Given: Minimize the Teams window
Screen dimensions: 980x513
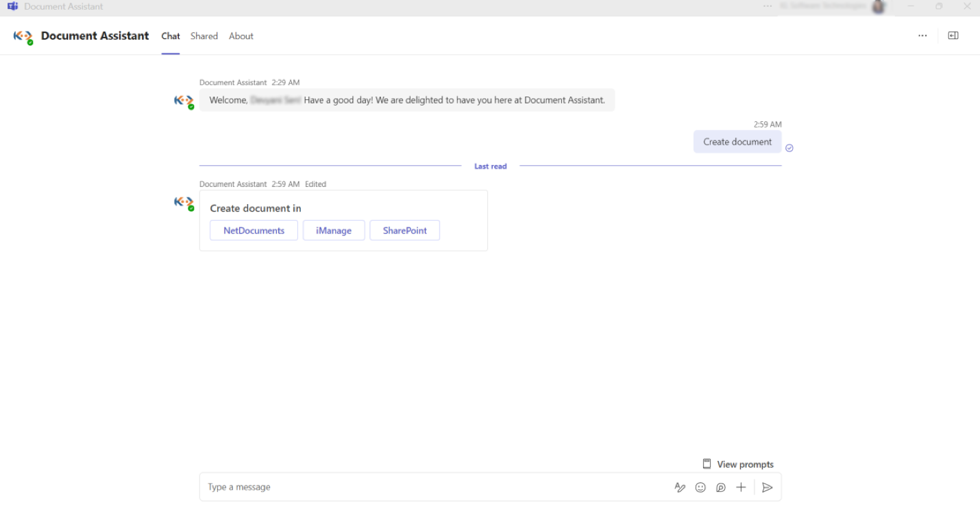Looking at the screenshot, I should pos(911,6).
